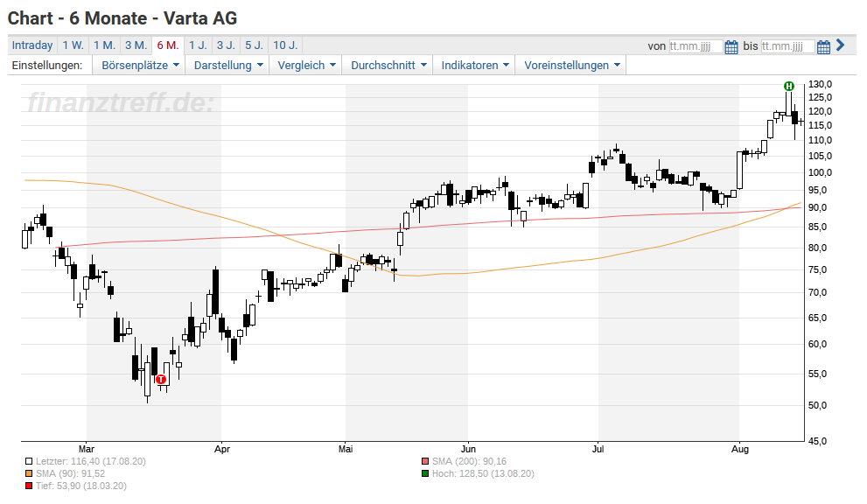The width and height of the screenshot is (867, 504).
Task: Focus the 'von' date input field
Action: tap(696, 46)
